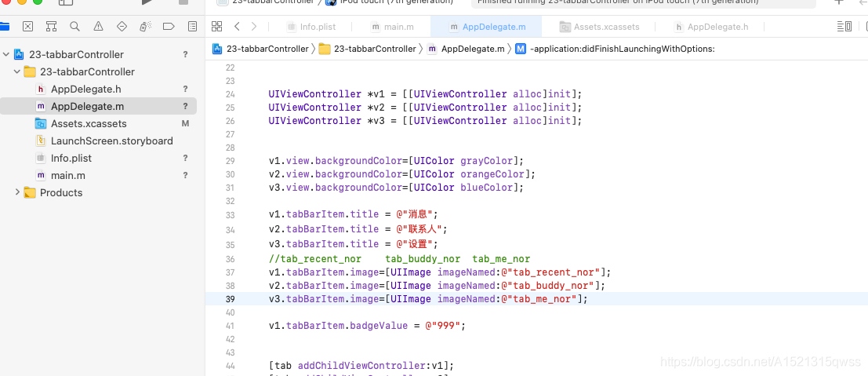868x376 pixels.
Task: Click in the *v3 declaration line
Action: tap(425, 120)
